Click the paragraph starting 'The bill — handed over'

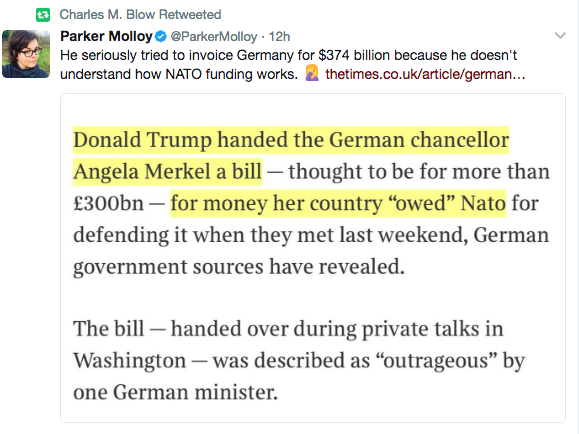(299, 360)
